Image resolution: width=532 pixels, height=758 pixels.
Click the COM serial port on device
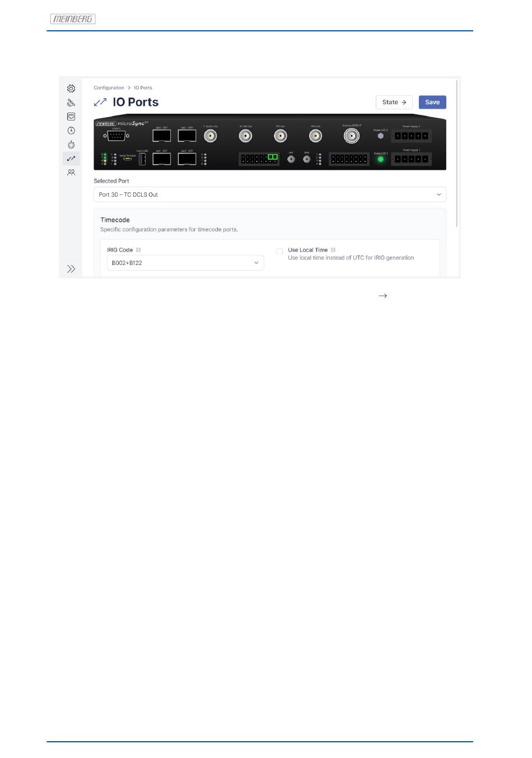click(x=116, y=136)
